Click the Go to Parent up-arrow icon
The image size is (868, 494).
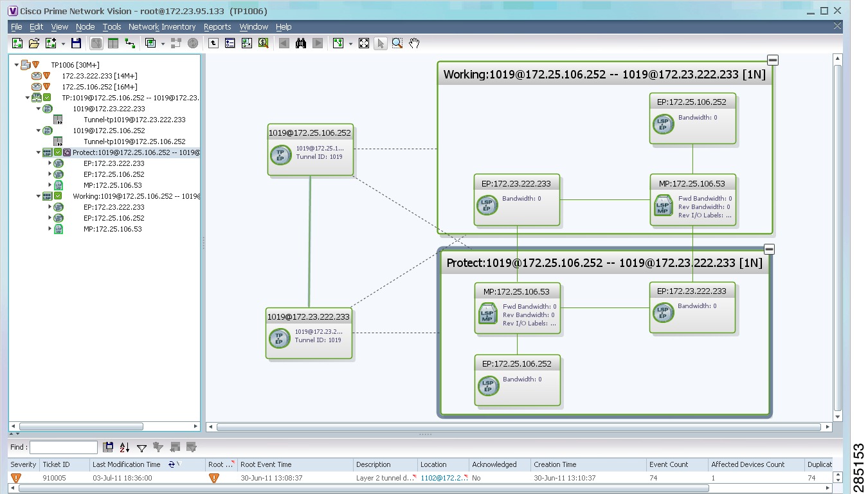pyautogui.click(x=213, y=43)
